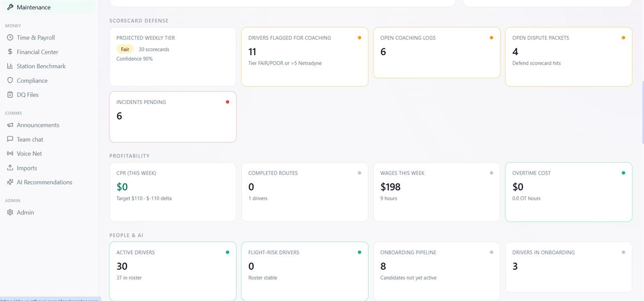Open the Compliance section
Image resolution: width=644 pixels, height=301 pixels.
(x=49, y=80)
